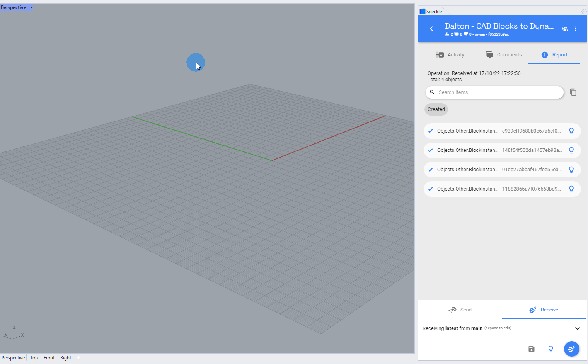Viewport: 588px width, 364px height.
Task: Click the lightbulb icon beside the save icon
Action: 551,349
